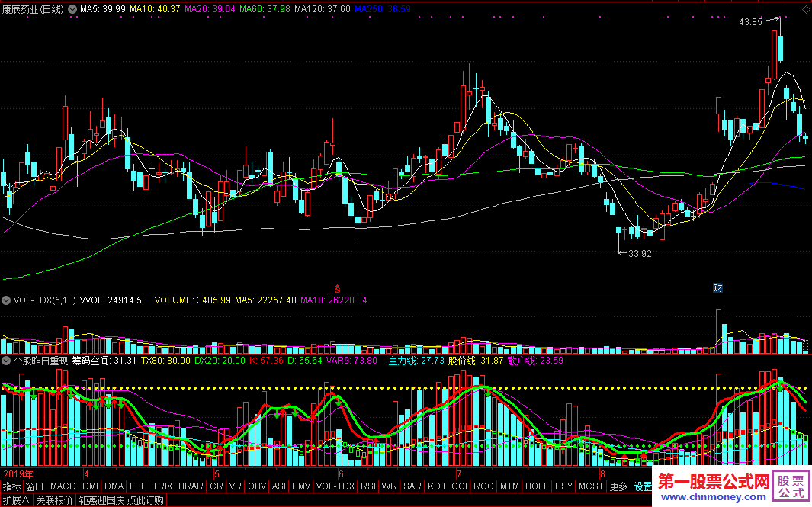Switch to CCI indicator
This screenshot has height=507, width=812.
point(459,487)
